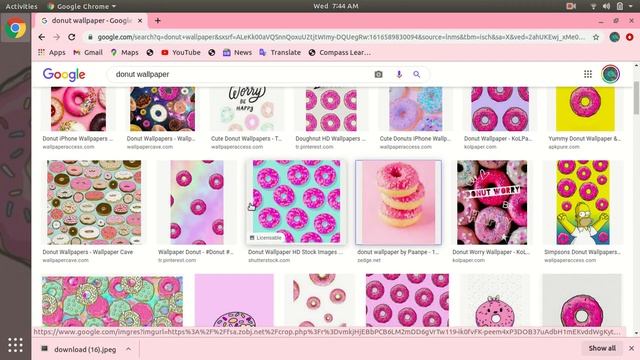Image resolution: width=640 pixels, height=360 pixels.
Task: Click the Google logo
Action: [x=64, y=74]
